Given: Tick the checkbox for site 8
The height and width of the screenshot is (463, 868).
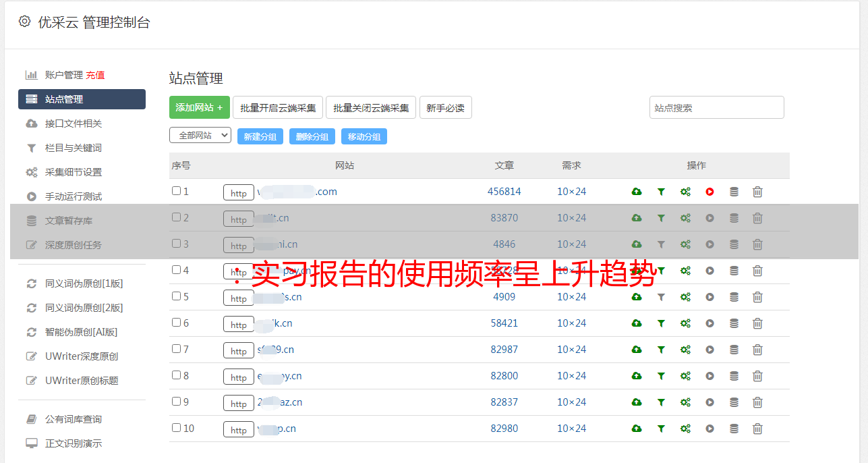Looking at the screenshot, I should click(x=176, y=375).
